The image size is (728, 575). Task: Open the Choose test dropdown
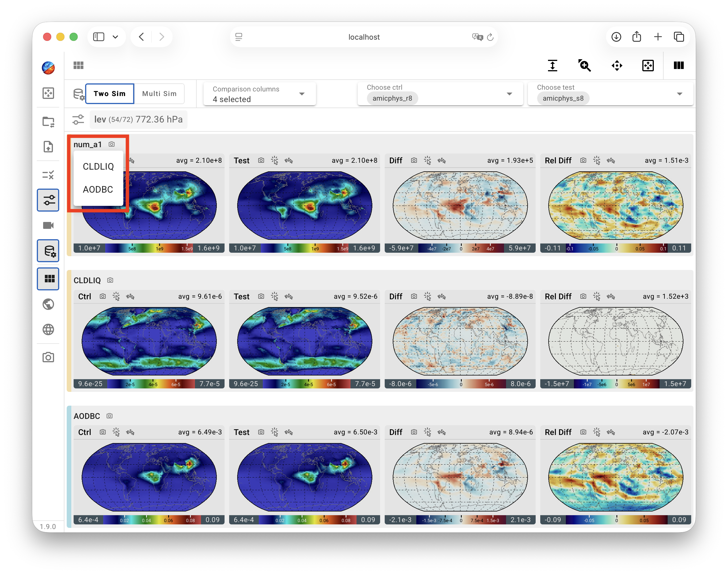(x=610, y=94)
